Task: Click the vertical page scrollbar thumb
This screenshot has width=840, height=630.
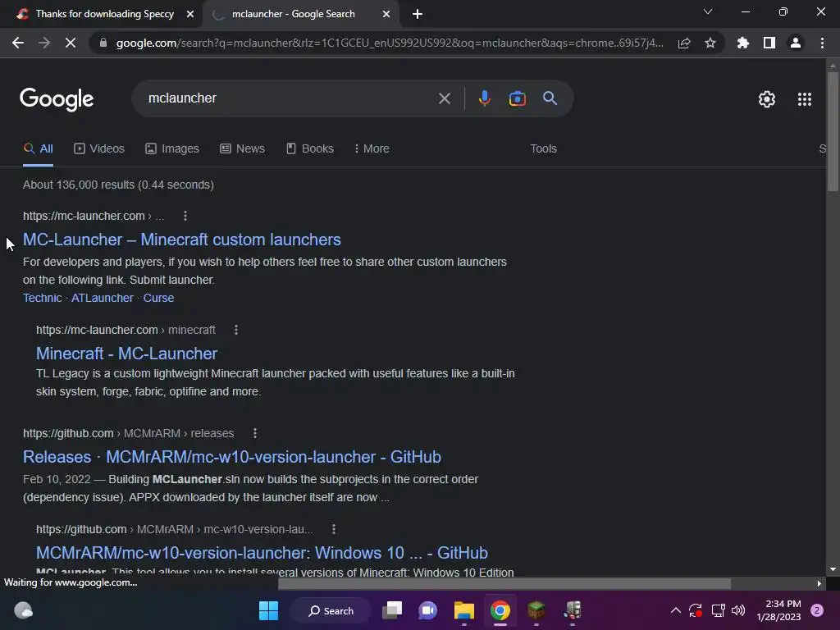Action: point(833,131)
